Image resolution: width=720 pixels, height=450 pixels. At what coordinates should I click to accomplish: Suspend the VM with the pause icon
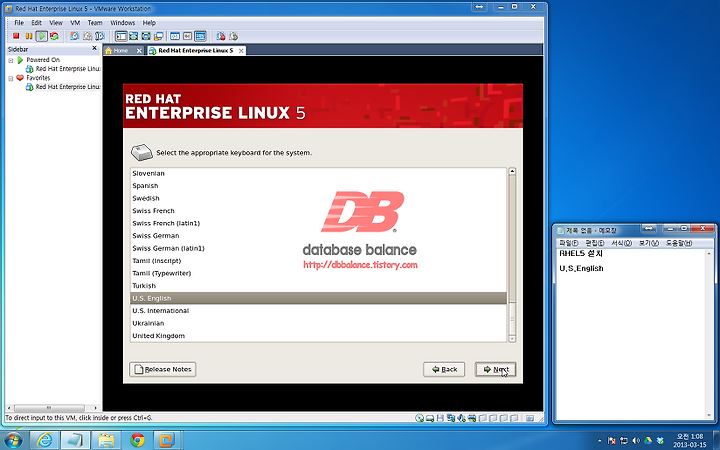pyautogui.click(x=29, y=36)
